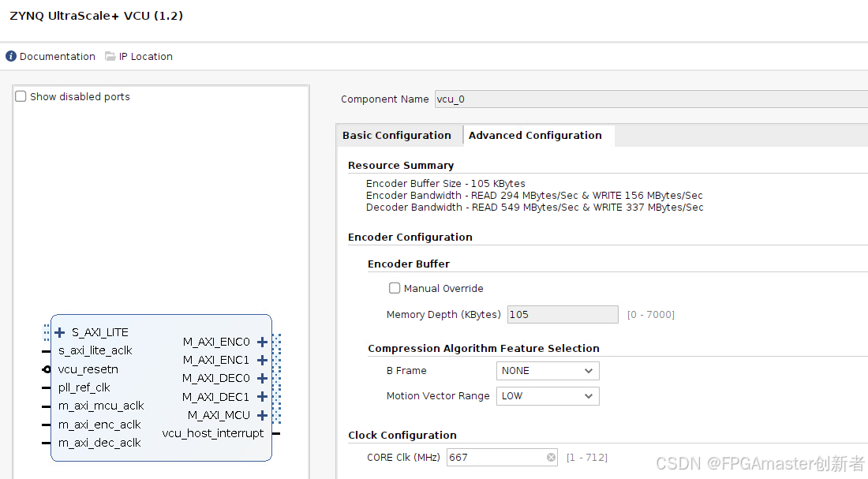
Task: Select the vcu_resetn port
Action: (x=88, y=369)
